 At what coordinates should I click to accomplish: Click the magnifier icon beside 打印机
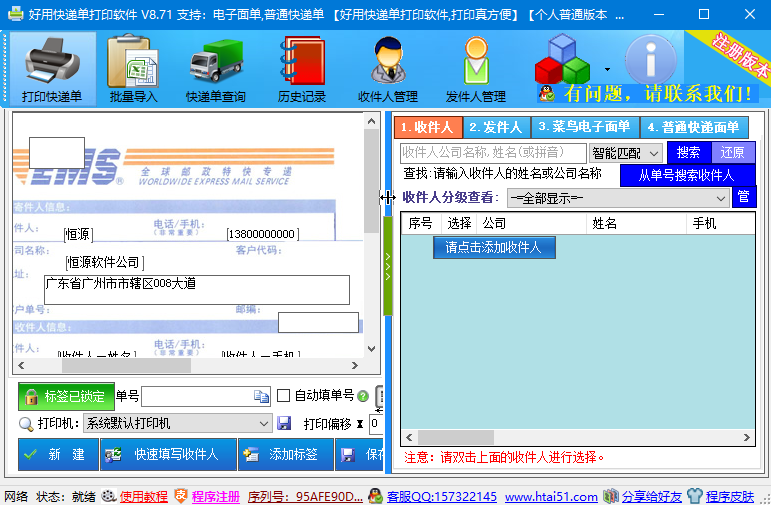point(26,424)
